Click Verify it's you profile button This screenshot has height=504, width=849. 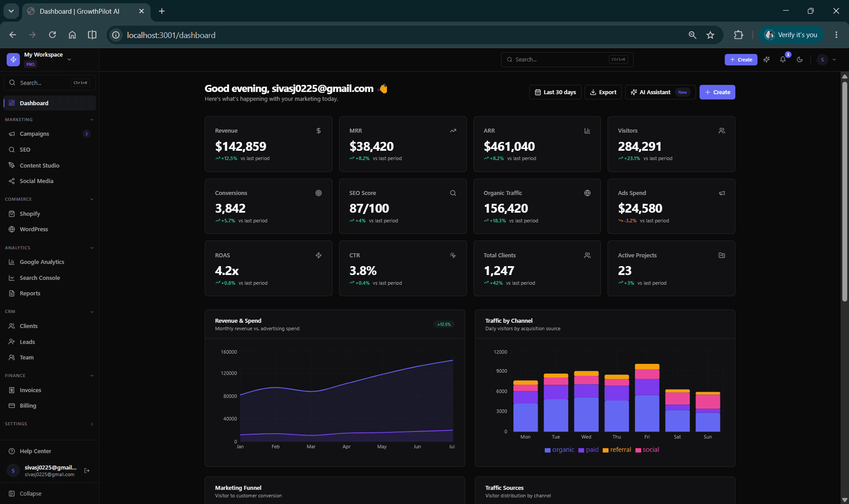point(791,35)
